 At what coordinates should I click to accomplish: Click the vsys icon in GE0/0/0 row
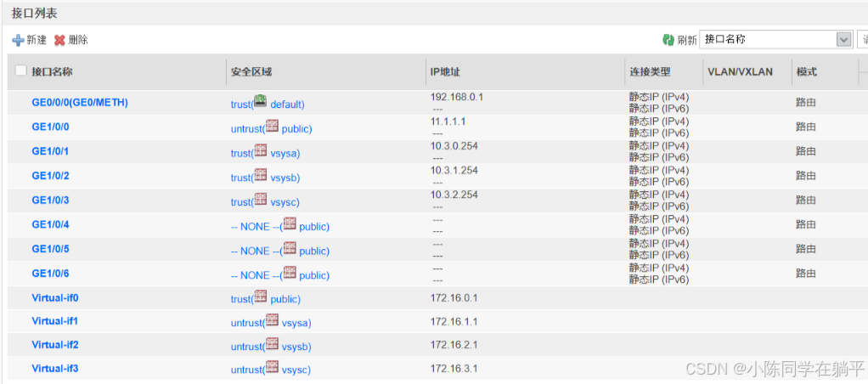(x=260, y=101)
